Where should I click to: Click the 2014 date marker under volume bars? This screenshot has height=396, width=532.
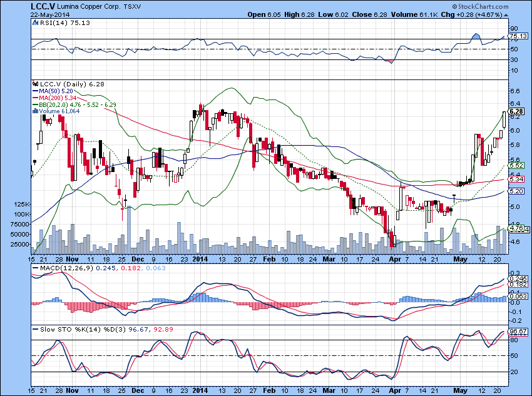click(200, 259)
